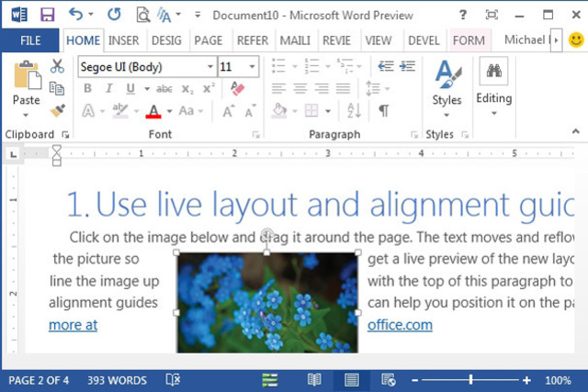The image size is (588, 392).
Task: Apply superscript formatting
Action: pos(209,88)
